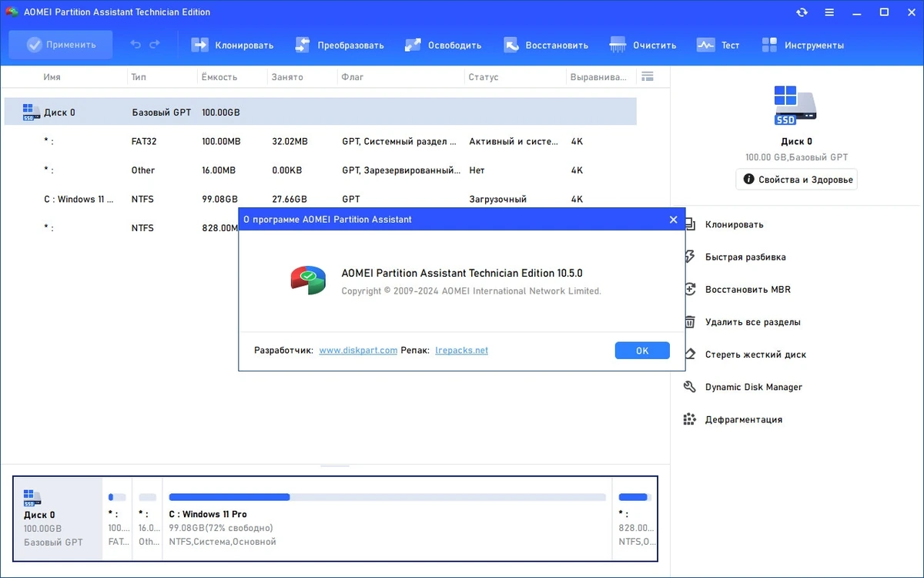
Task: Click Клонировать in the right side panel
Action: [734, 224]
